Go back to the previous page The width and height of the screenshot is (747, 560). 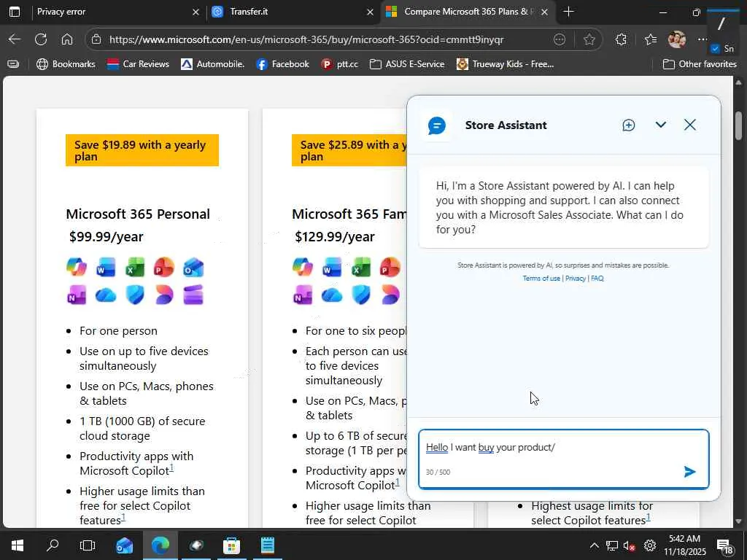pyautogui.click(x=15, y=39)
